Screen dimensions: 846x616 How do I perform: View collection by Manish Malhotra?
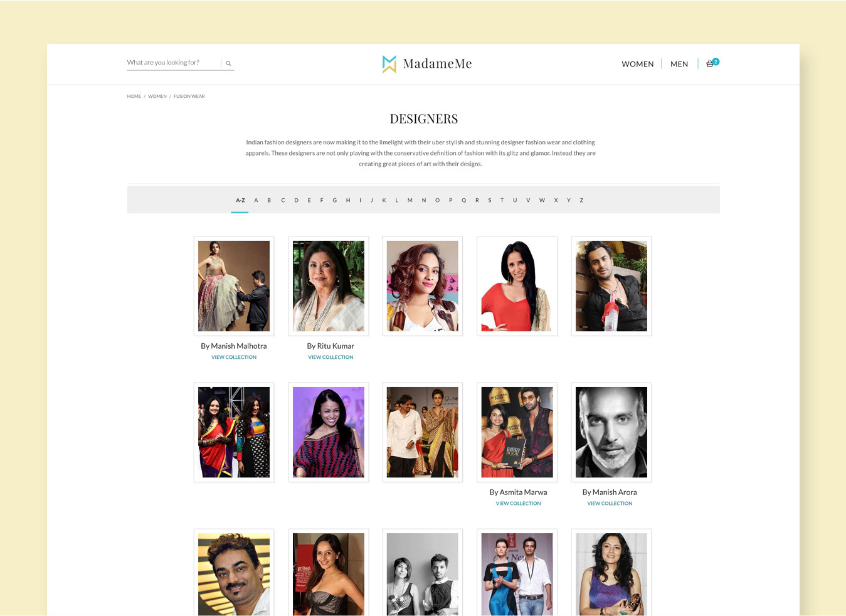click(234, 358)
